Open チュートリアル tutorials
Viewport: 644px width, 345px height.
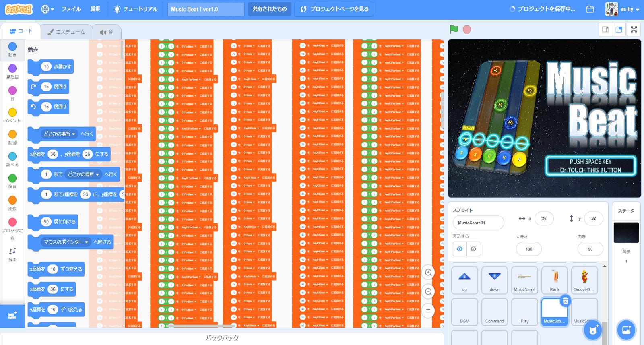[x=136, y=9]
